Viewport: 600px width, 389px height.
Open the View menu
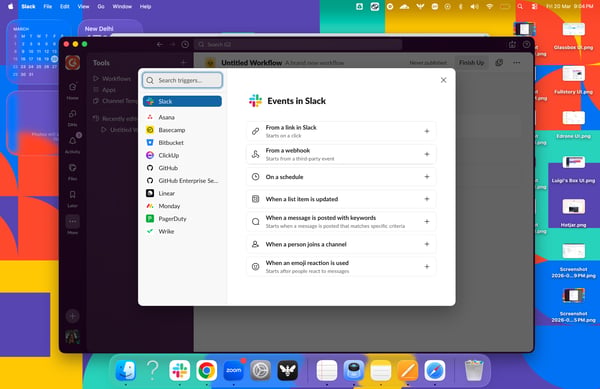83,7
